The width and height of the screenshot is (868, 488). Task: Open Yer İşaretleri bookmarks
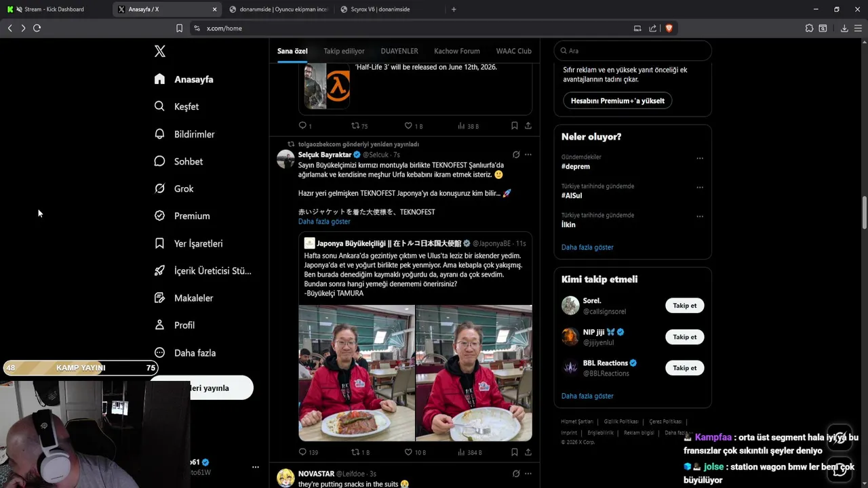click(x=189, y=243)
